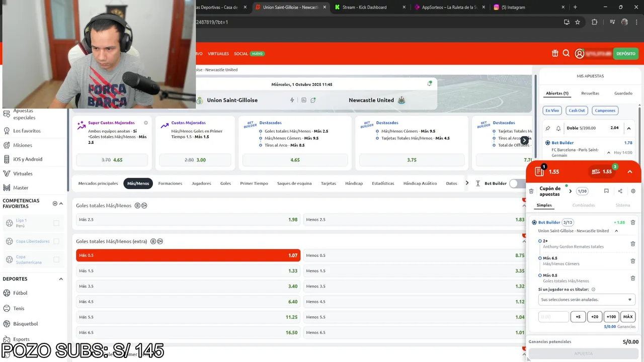
Task: Show more market tabs arrow
Action: (467, 183)
